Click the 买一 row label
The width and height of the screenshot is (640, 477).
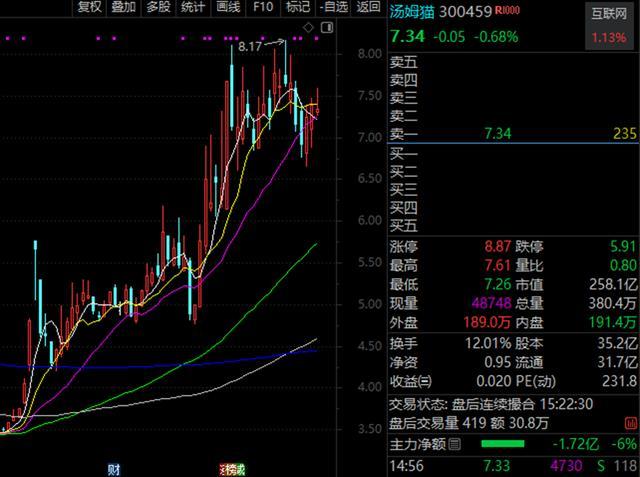click(x=403, y=154)
